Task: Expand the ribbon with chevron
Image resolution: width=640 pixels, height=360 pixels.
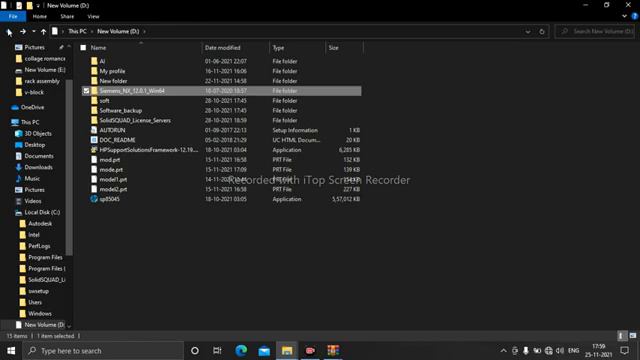Action: point(624,16)
